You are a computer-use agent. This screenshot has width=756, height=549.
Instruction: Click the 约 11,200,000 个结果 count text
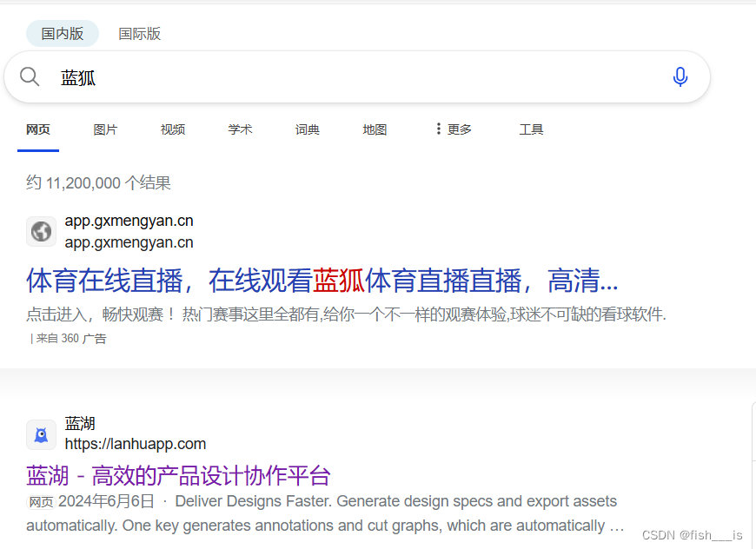(98, 183)
